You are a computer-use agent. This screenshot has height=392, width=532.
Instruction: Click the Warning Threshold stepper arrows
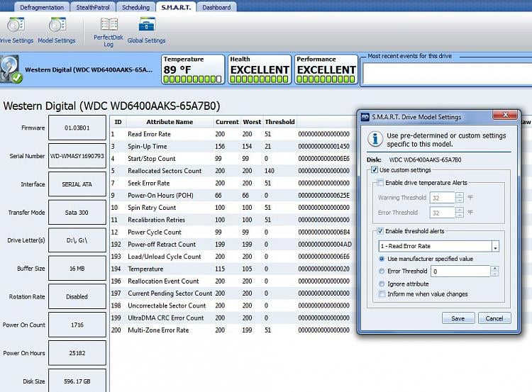pos(460,197)
